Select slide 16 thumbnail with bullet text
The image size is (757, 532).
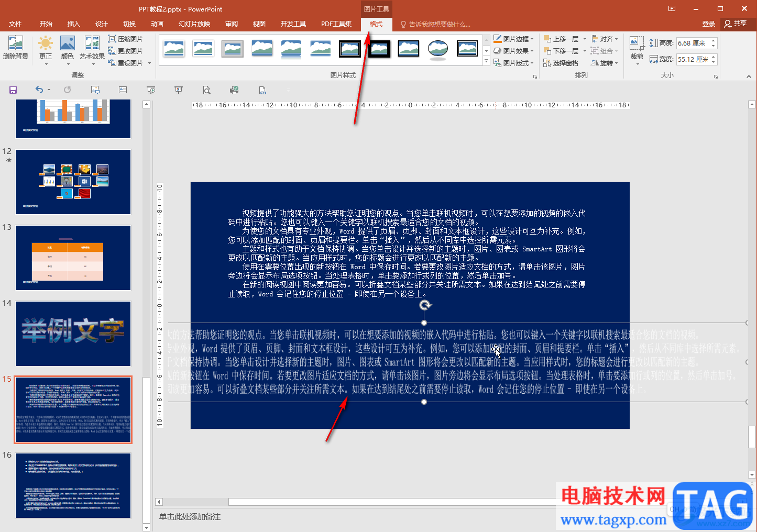[73, 485]
